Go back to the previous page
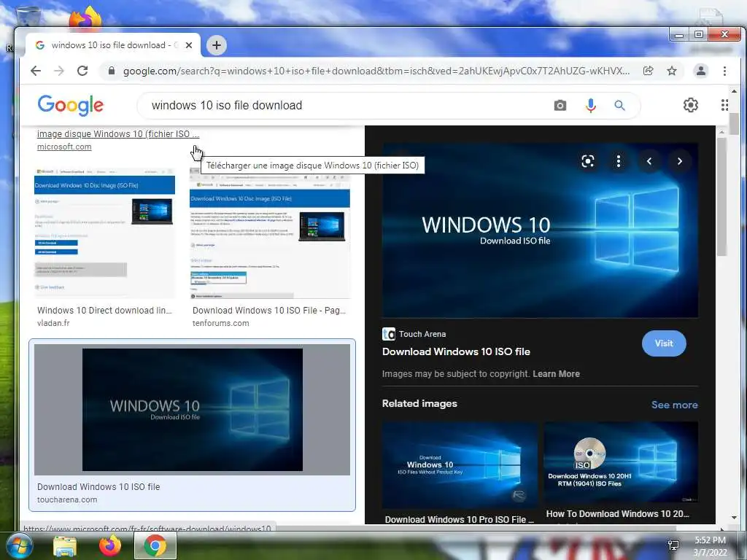The image size is (747, 560). click(36, 71)
